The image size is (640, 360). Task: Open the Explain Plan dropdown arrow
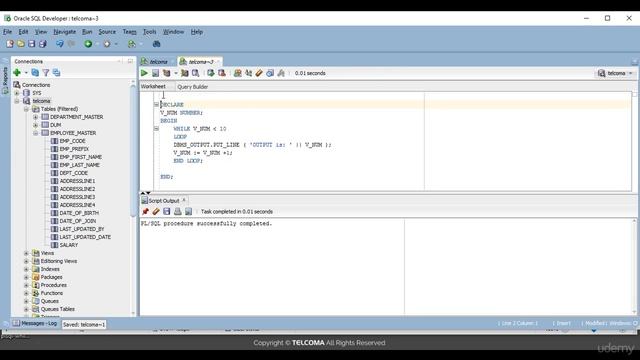(176, 73)
